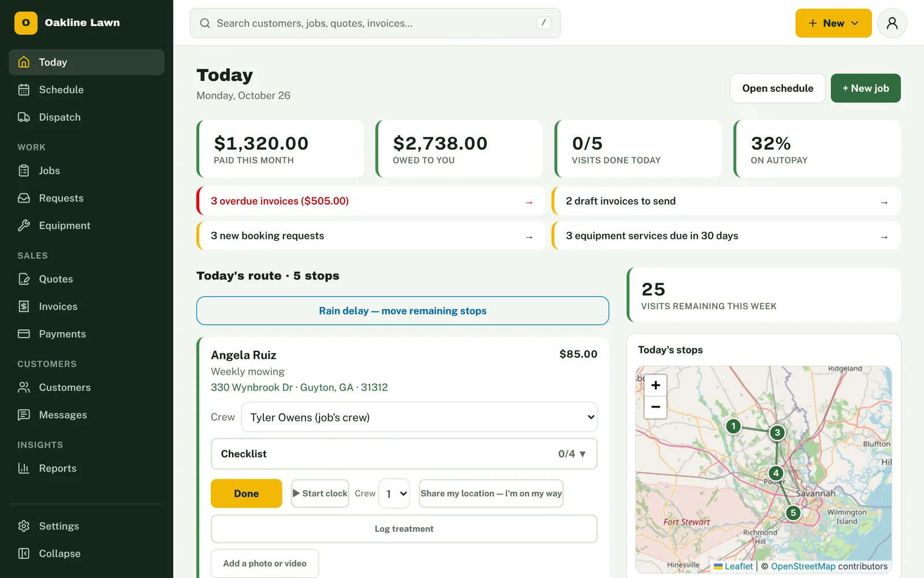Open draft invoices to send arrow
The height and width of the screenshot is (578, 924).
pyautogui.click(x=884, y=202)
